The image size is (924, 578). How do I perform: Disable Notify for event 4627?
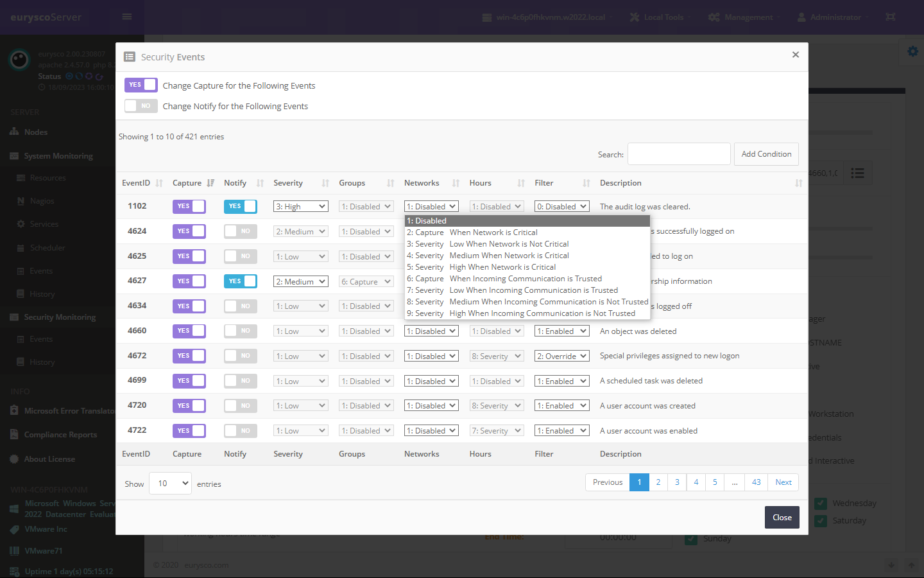240,281
